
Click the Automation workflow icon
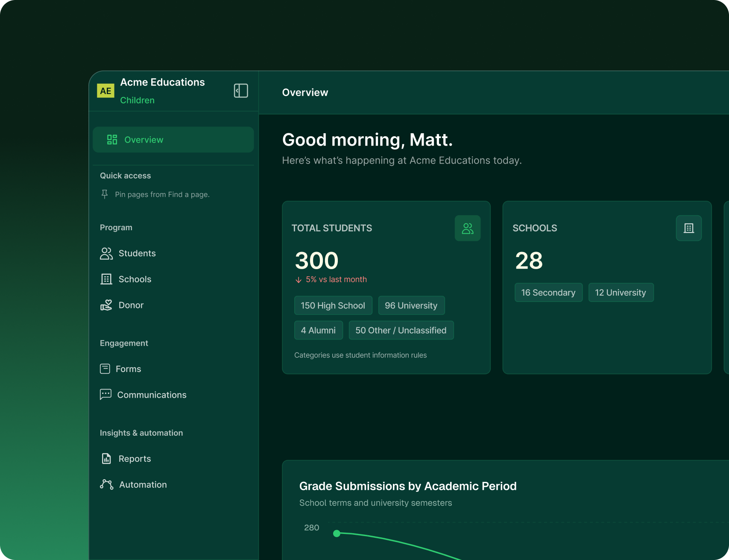point(107,484)
